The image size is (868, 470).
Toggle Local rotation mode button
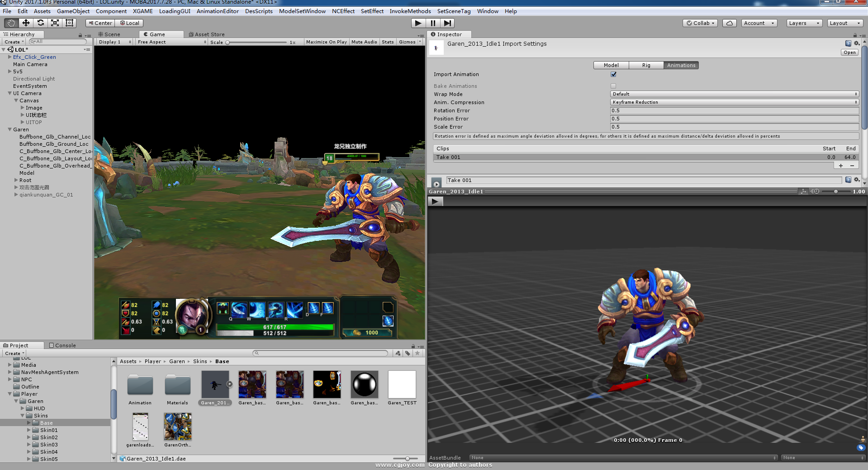[x=129, y=23]
